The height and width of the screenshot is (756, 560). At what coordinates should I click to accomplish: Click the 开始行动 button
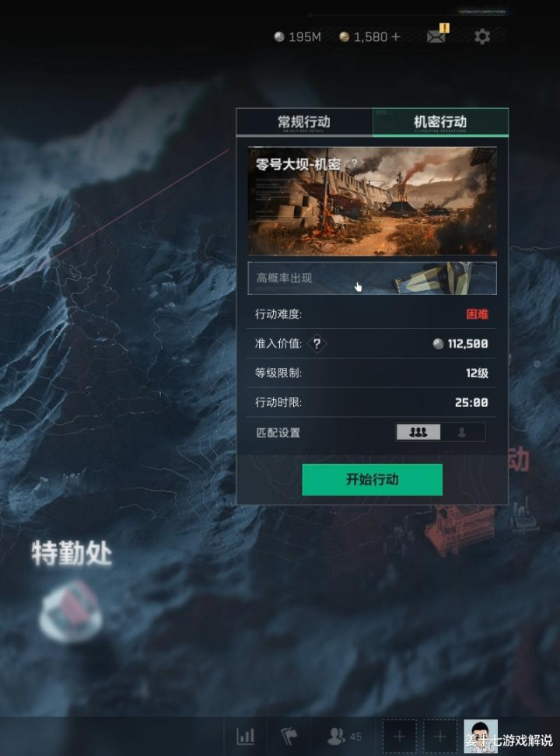pyautogui.click(x=373, y=480)
